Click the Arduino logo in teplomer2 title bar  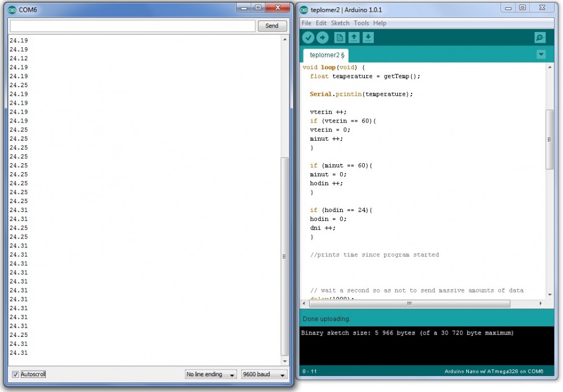click(304, 10)
